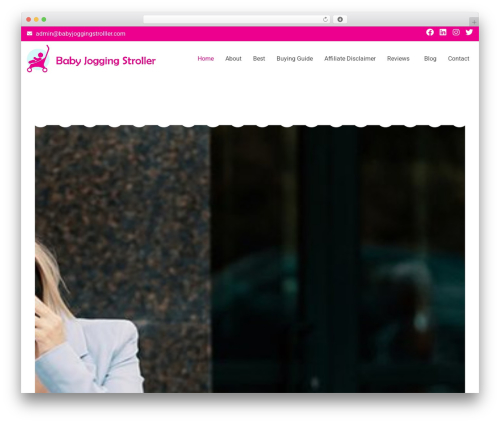
Task: Click the red close window button
Action: point(29,19)
